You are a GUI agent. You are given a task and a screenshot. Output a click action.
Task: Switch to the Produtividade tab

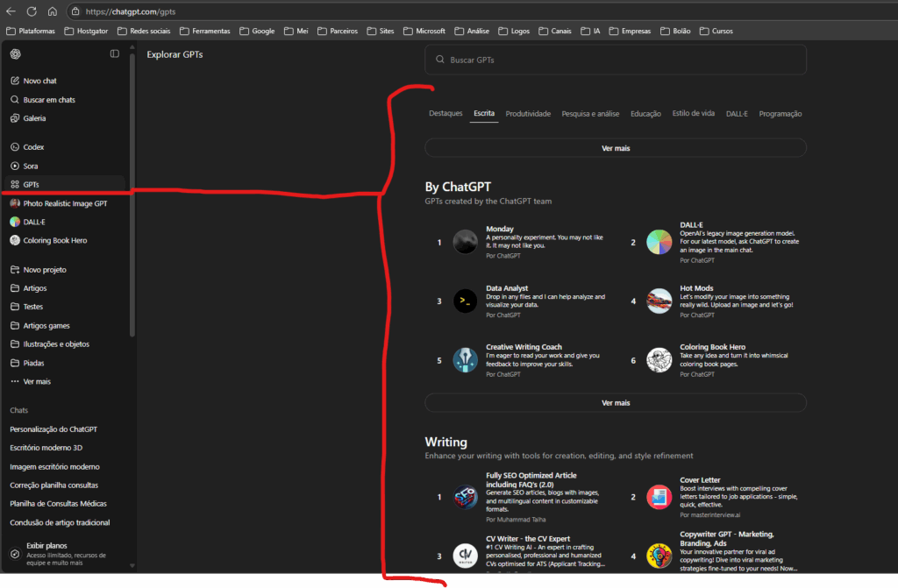[x=528, y=114]
